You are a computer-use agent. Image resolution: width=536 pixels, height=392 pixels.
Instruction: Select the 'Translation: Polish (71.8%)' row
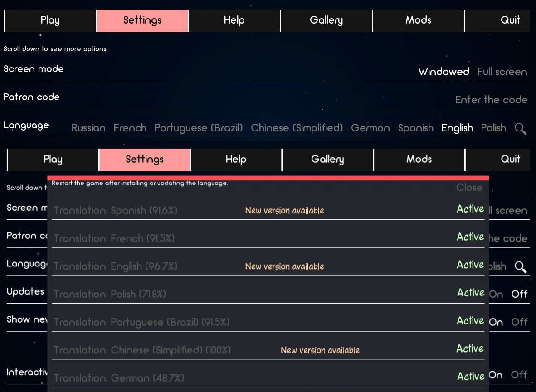pos(268,294)
